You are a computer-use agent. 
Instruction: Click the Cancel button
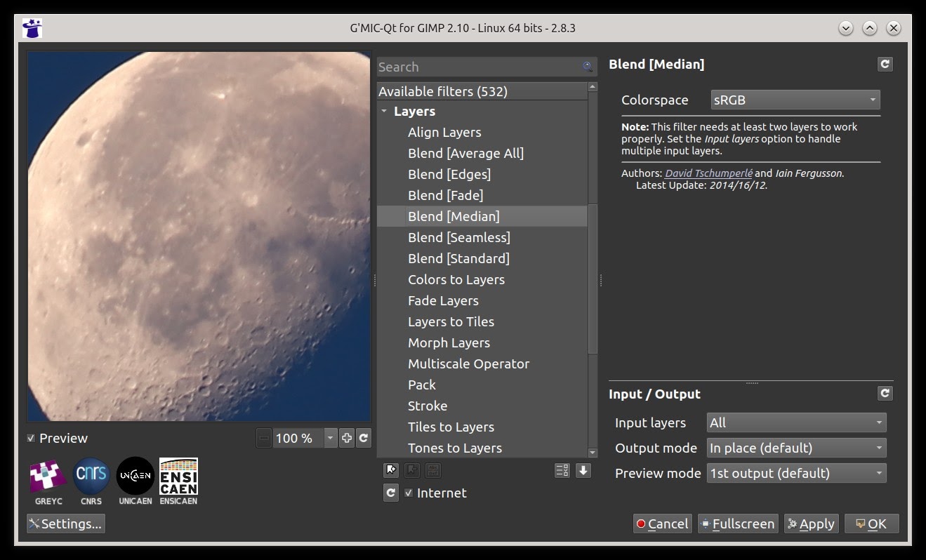pyautogui.click(x=662, y=524)
